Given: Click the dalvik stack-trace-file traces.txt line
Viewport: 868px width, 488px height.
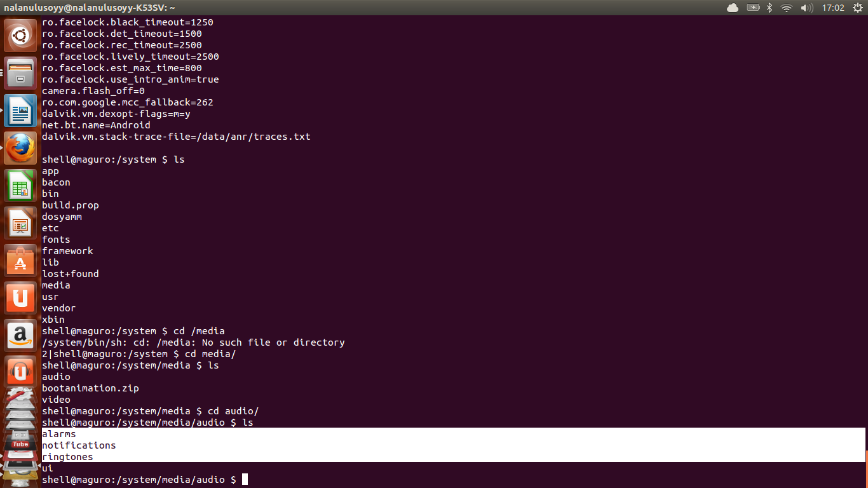Looking at the screenshot, I should pyautogui.click(x=176, y=137).
